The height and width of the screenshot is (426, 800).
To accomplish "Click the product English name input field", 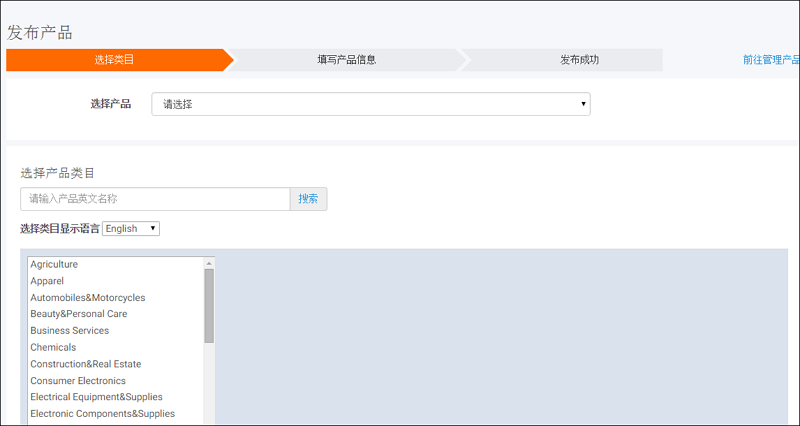I will 155,199.
